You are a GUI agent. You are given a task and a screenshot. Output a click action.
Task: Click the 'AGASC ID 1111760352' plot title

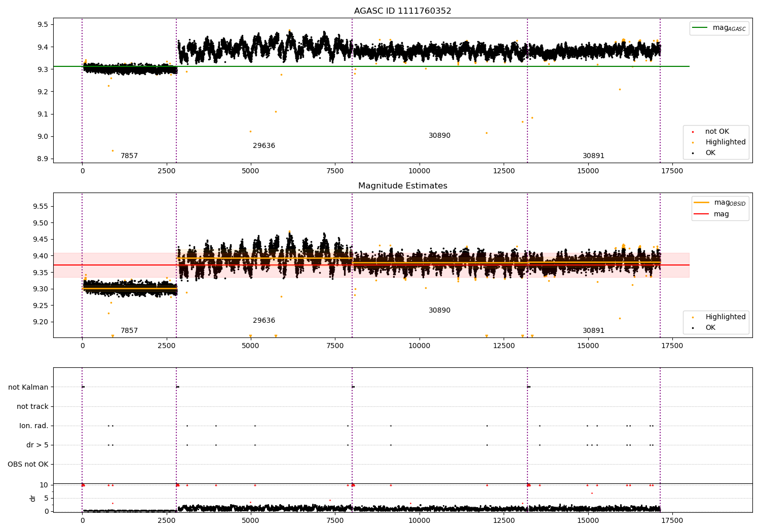pos(402,11)
